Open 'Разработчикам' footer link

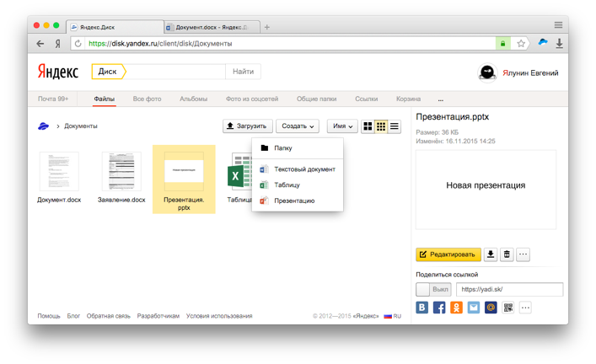(158, 316)
